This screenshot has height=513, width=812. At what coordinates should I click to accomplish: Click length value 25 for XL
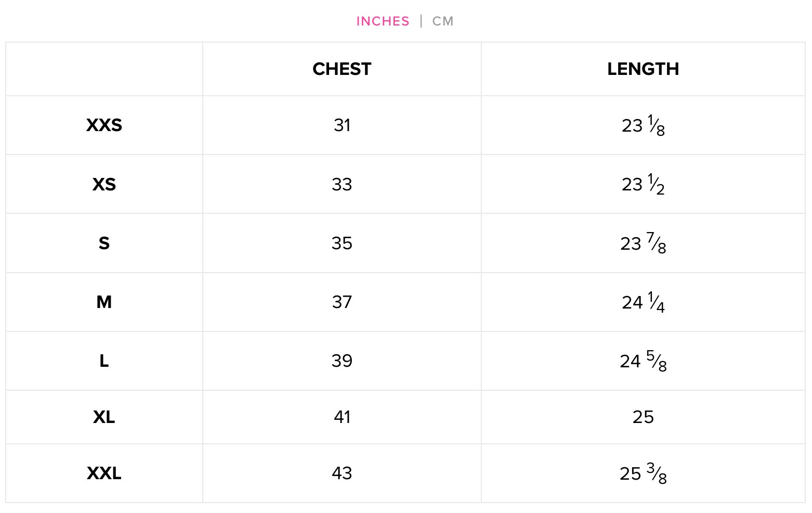(643, 417)
